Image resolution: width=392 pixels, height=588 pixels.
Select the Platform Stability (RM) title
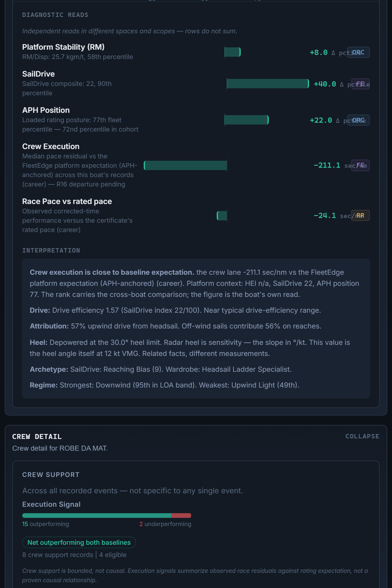pos(63,47)
